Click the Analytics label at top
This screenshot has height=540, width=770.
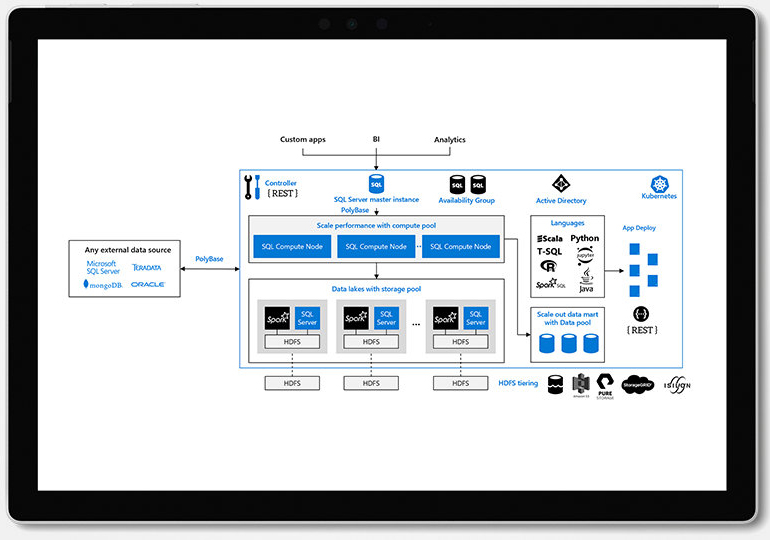(x=449, y=140)
